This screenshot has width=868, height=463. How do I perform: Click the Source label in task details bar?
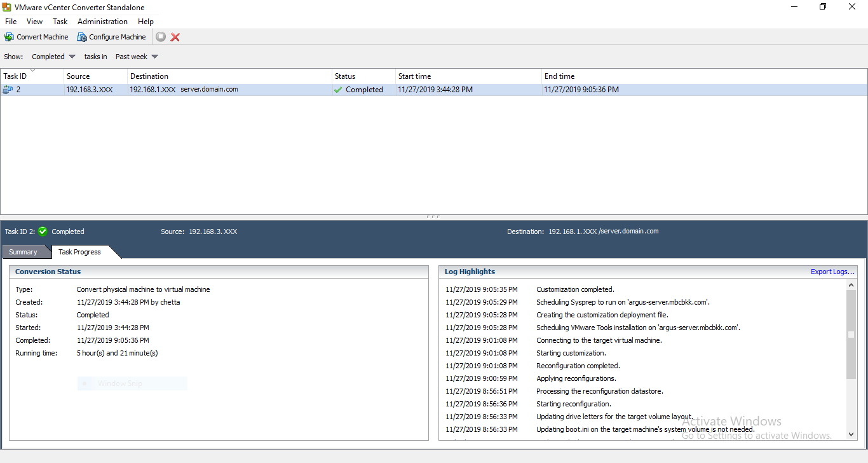pyautogui.click(x=173, y=231)
